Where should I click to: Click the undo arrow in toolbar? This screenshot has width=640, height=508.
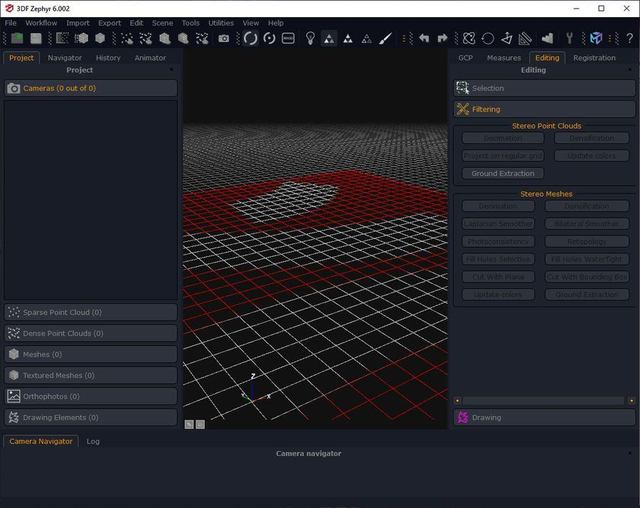[x=423, y=38]
